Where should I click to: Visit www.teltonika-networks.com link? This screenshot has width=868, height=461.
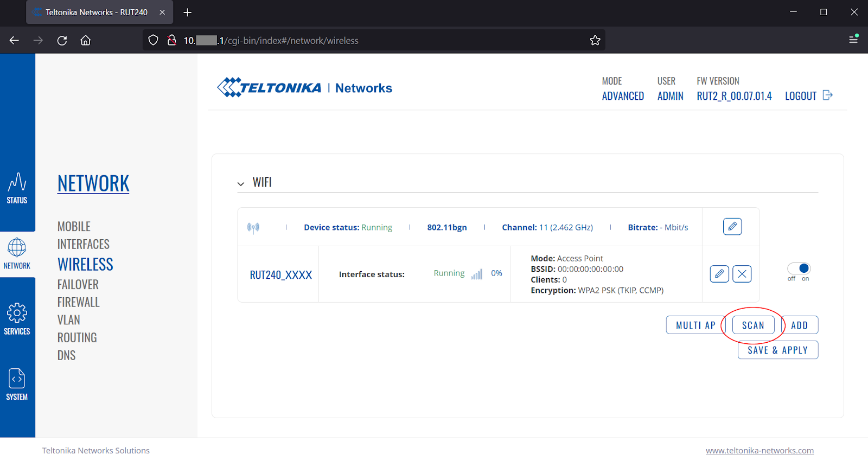point(759,451)
